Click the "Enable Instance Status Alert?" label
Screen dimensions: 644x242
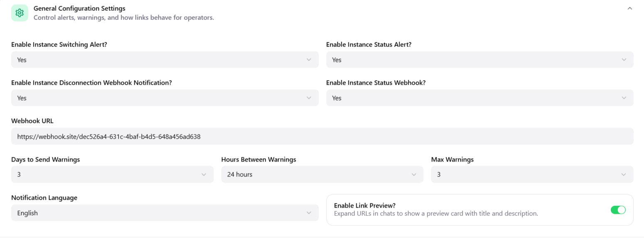point(369,44)
